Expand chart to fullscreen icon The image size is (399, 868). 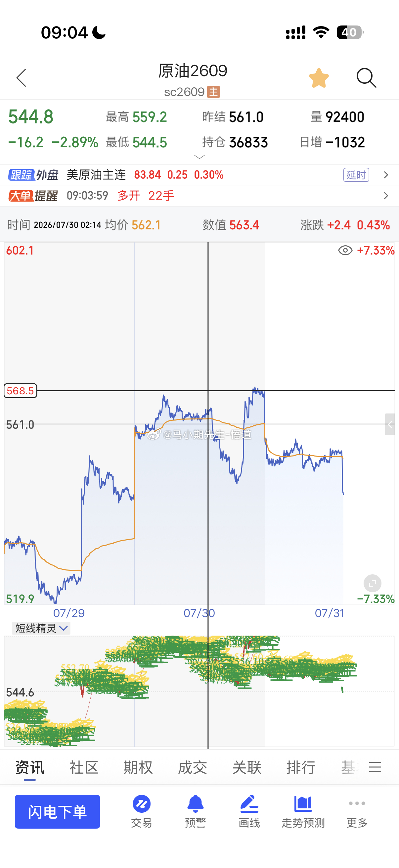(x=373, y=583)
